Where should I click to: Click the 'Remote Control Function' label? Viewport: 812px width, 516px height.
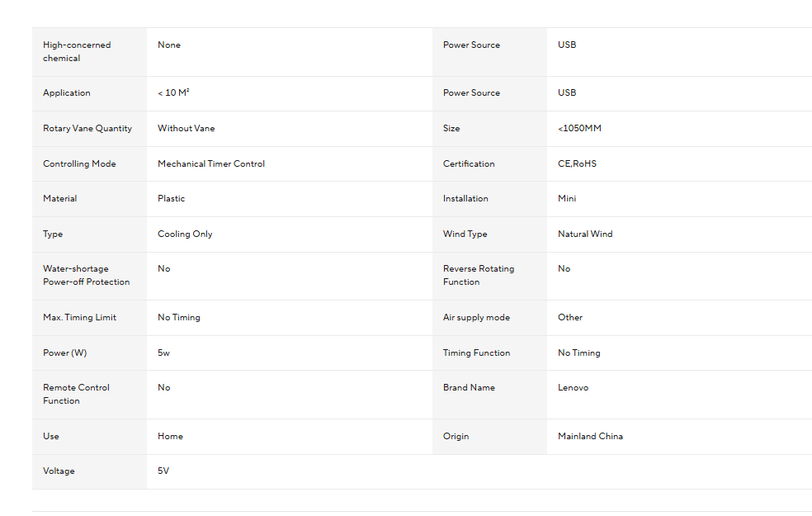(76, 395)
